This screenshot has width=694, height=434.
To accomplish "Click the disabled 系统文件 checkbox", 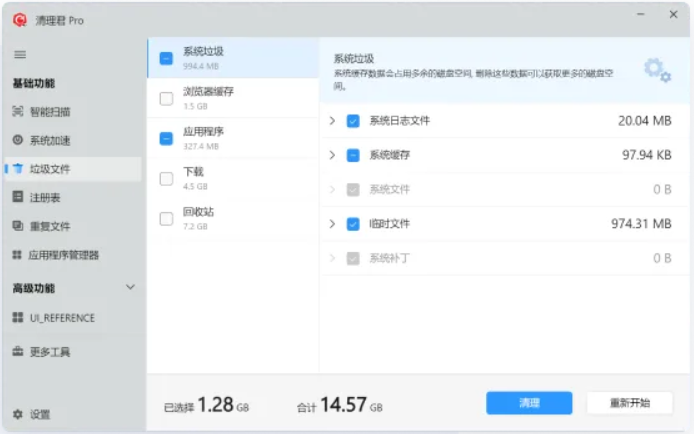I will tap(353, 190).
